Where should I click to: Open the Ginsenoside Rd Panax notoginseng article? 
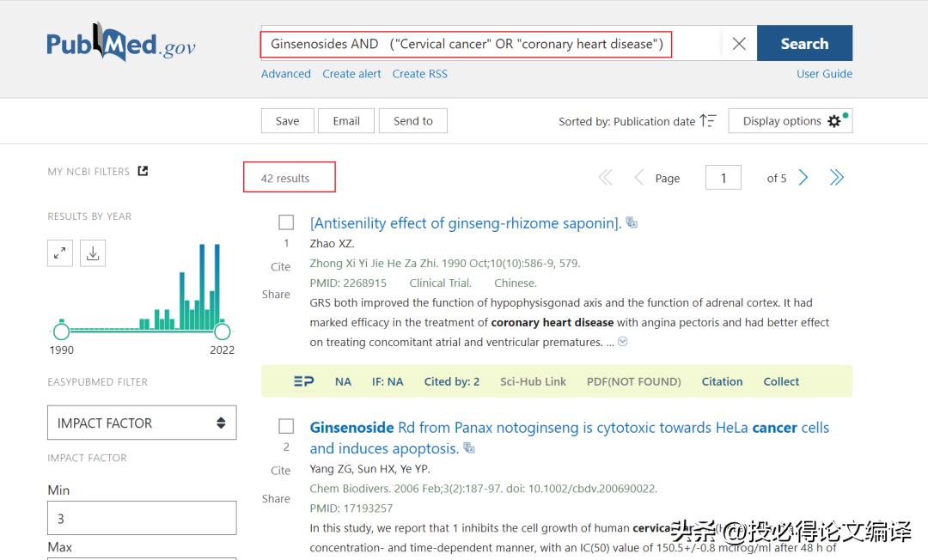570,437
